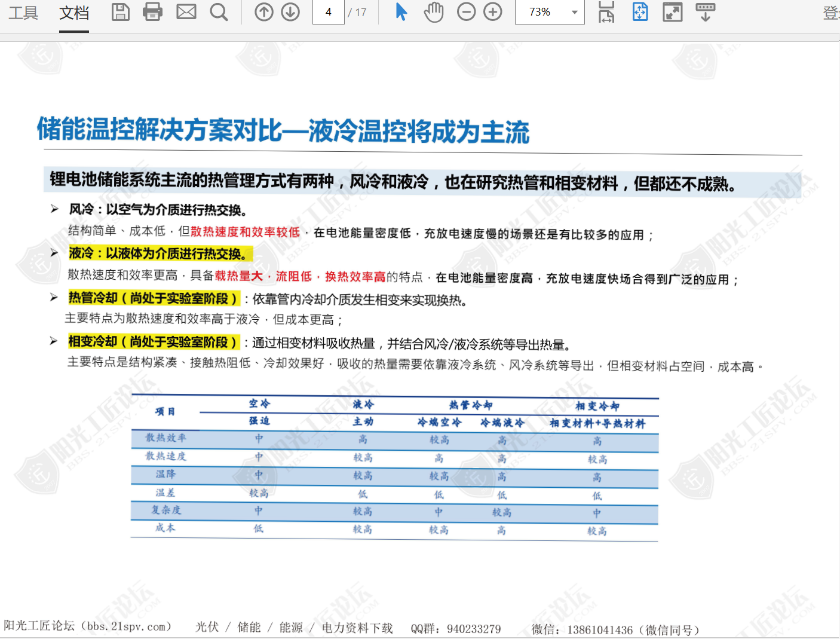840x639 pixels.
Task: Click the highlighted 液冷 bullet text
Action: (160, 253)
